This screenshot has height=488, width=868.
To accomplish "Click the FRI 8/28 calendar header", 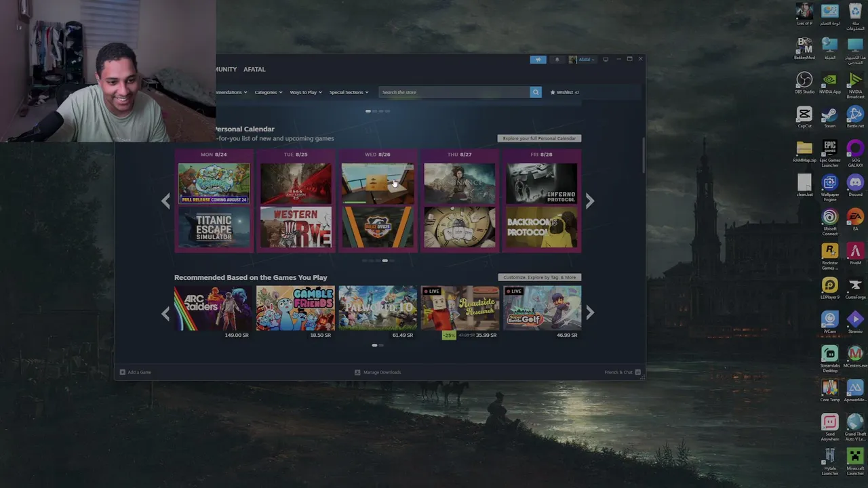I will 541,155.
